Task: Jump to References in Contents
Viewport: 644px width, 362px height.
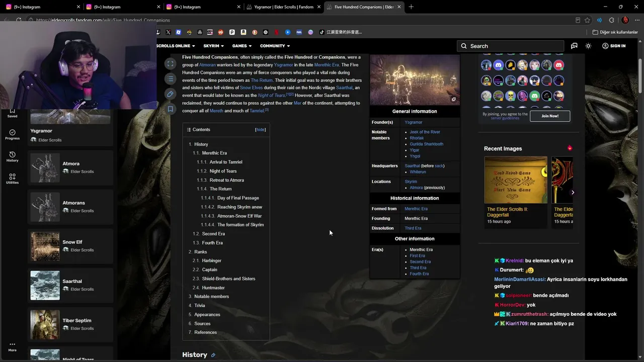Action: 205,332
